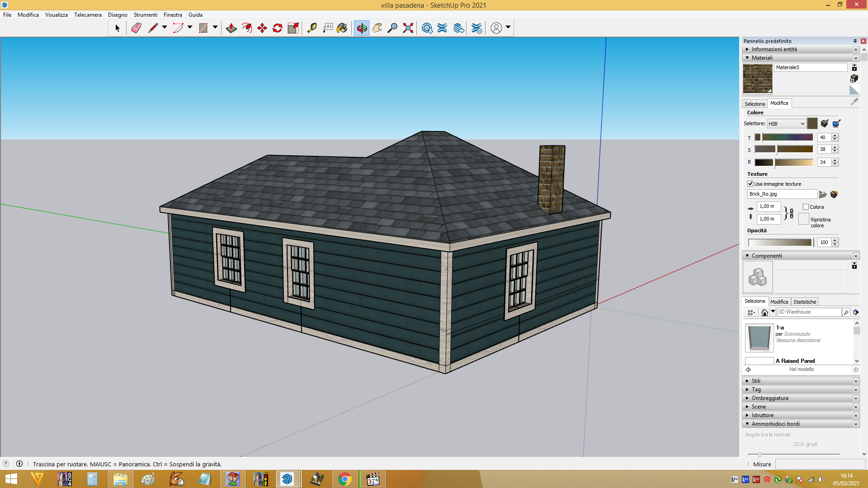Select the Scale tool

pyautogui.click(x=293, y=28)
